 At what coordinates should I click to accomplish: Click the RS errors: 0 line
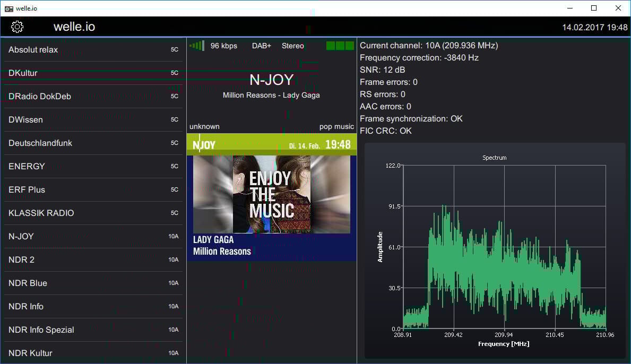(x=383, y=94)
